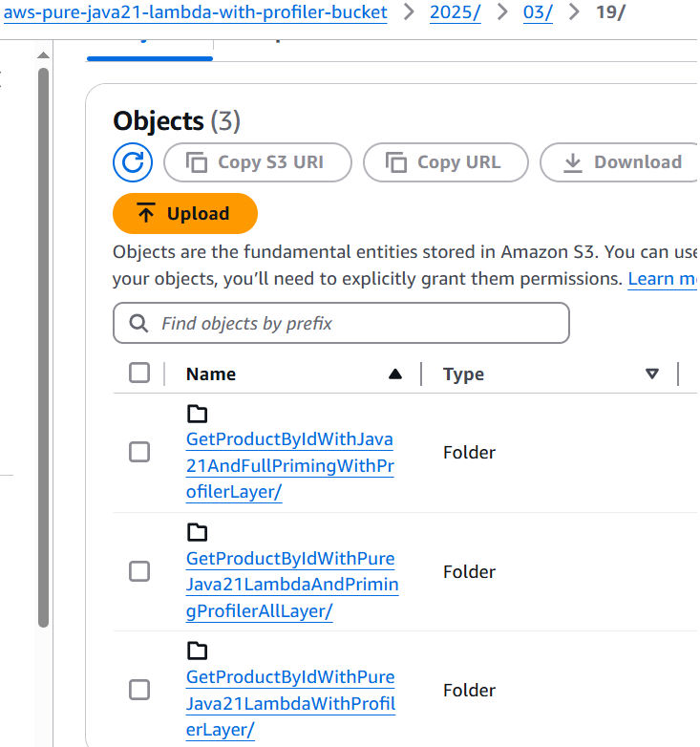Click the Copy URL button

pos(446,162)
